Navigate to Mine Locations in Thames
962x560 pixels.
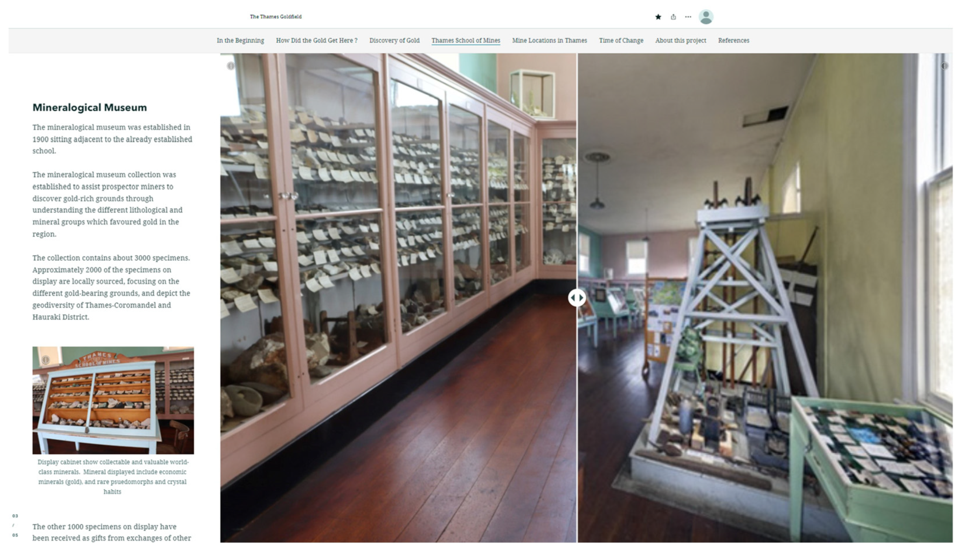[549, 40]
